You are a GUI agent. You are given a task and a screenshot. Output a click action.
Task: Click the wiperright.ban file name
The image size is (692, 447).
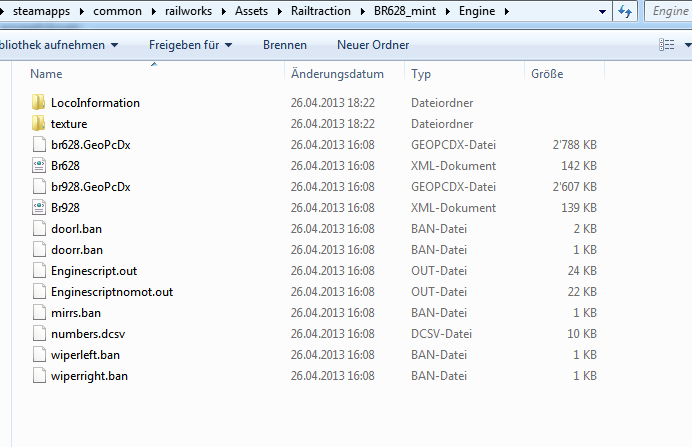[89, 376]
